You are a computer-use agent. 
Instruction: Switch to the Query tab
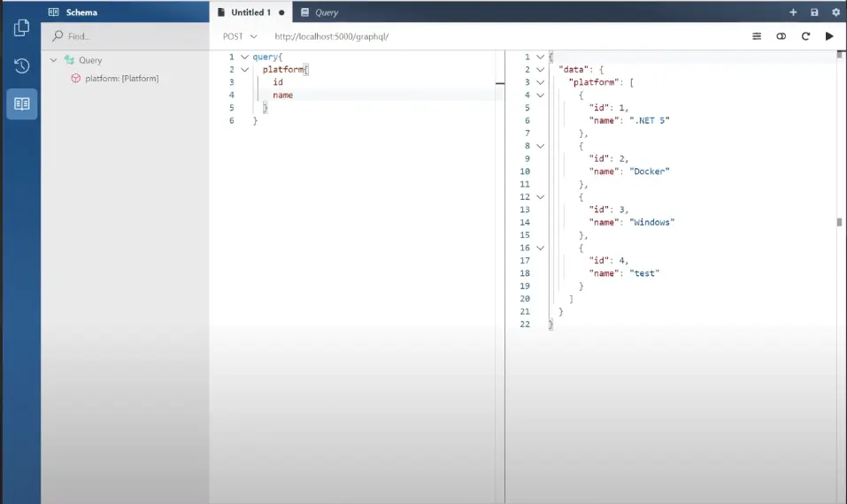tap(320, 11)
